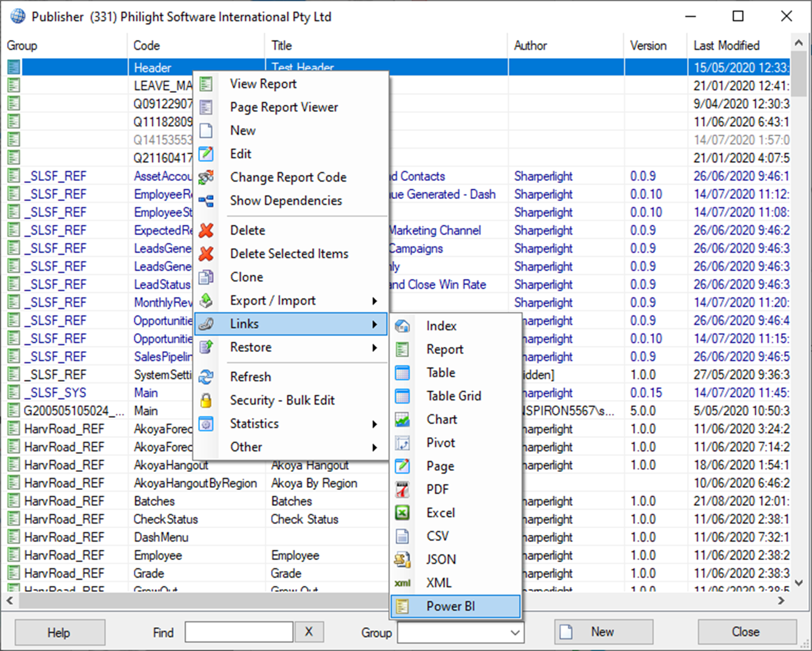Click the X button to clear Find

tap(309, 632)
